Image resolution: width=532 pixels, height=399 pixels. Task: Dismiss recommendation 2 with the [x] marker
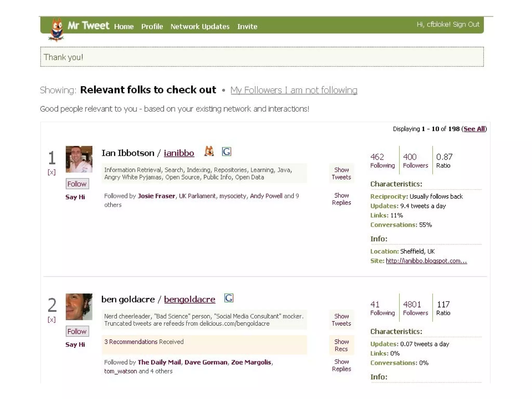pos(52,320)
